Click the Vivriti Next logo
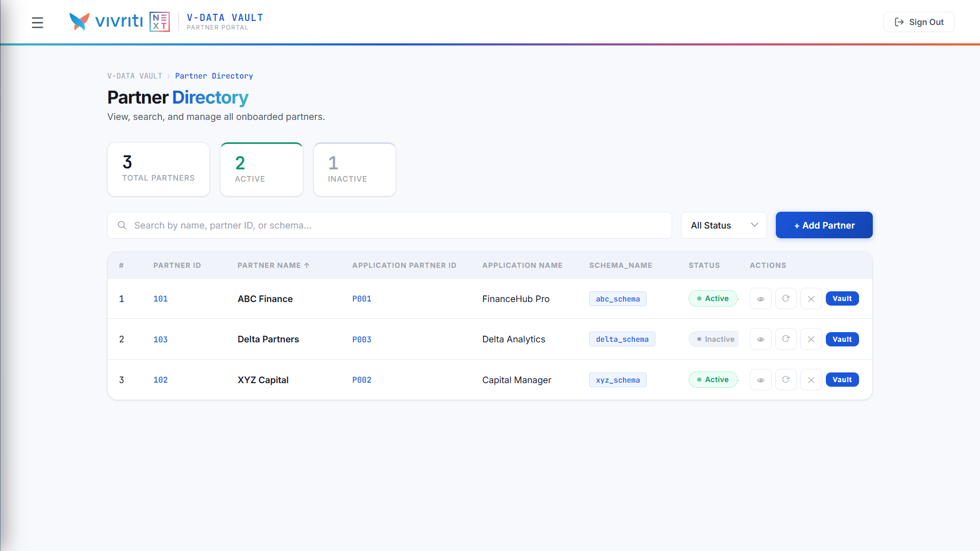980x551 pixels. point(119,22)
